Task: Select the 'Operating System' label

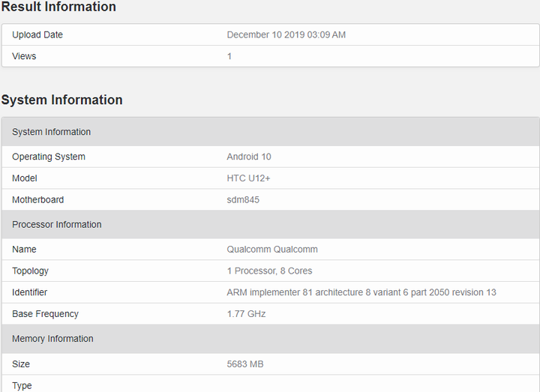Action: click(x=49, y=157)
